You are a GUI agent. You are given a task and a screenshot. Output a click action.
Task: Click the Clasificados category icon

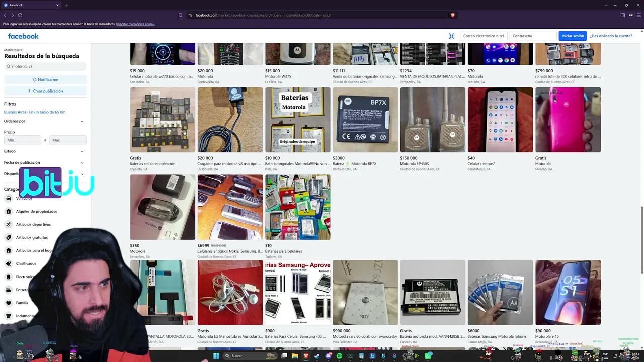tap(9, 263)
